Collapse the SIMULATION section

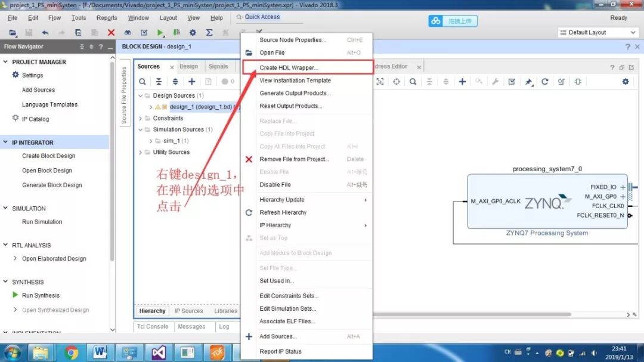click(5, 208)
